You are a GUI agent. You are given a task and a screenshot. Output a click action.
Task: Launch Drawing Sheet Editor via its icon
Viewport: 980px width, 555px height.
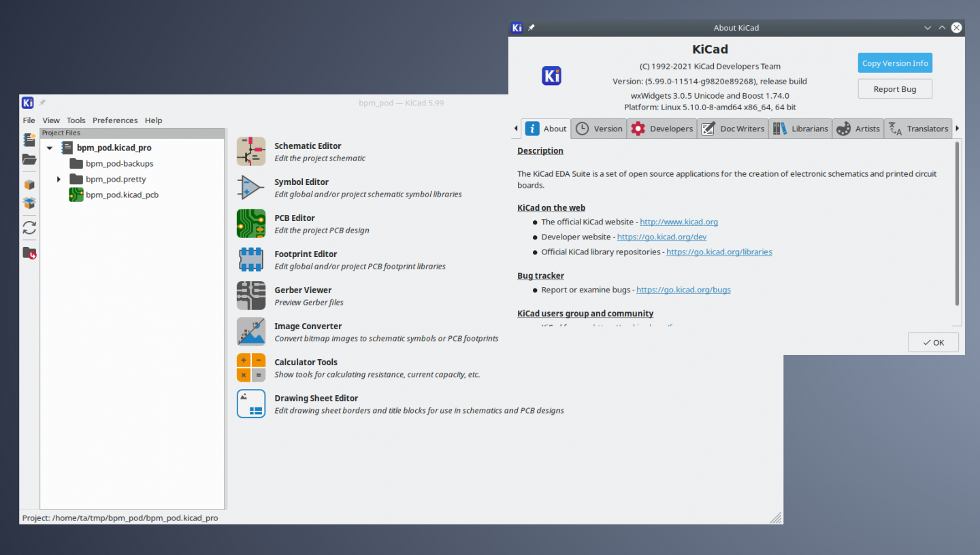[251, 404]
